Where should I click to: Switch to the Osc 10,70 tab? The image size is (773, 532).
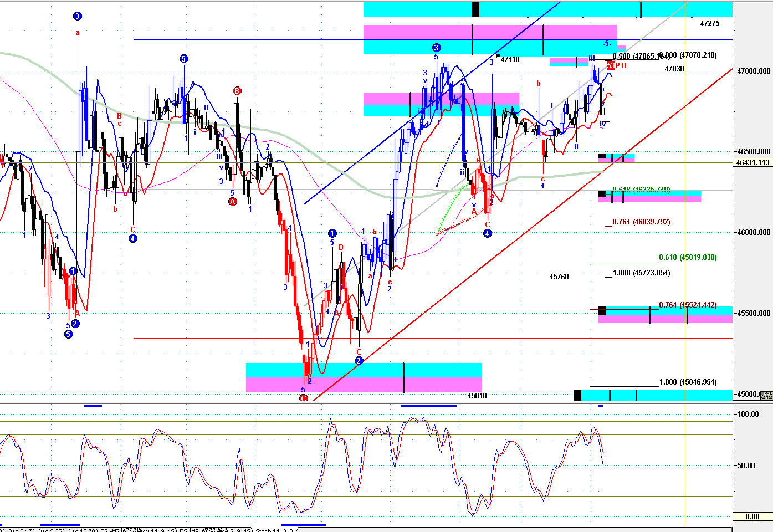[81, 530]
